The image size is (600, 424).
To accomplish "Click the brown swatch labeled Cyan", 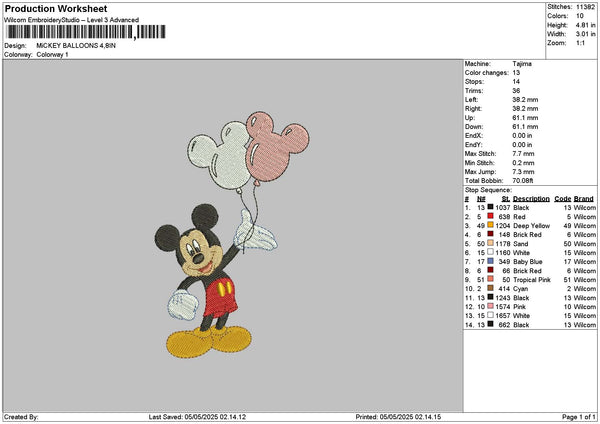I will (490, 288).
